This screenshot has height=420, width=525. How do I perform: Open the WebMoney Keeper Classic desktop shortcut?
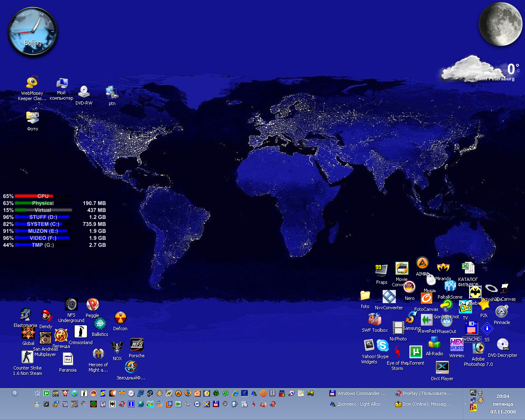[x=32, y=83]
